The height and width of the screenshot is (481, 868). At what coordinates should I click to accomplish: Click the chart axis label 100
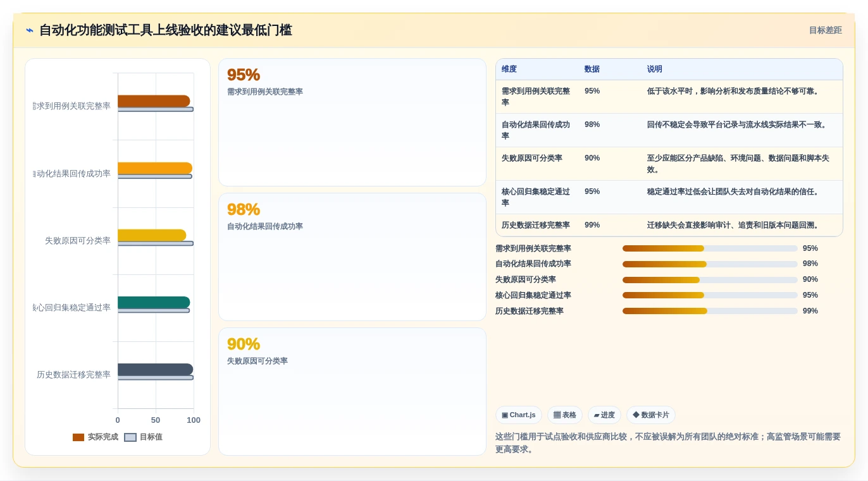point(194,420)
